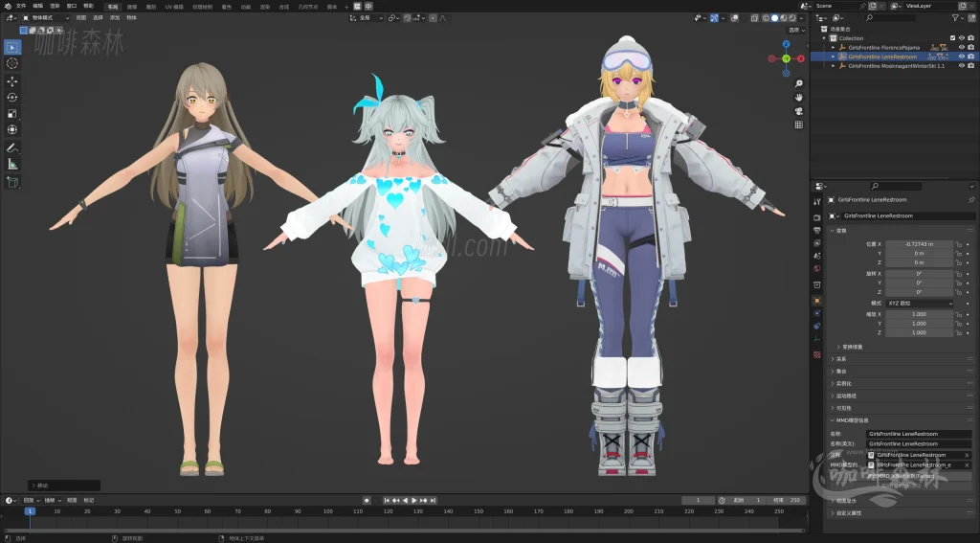Toggle lock for Location X
980x543 pixels.
click(x=958, y=244)
